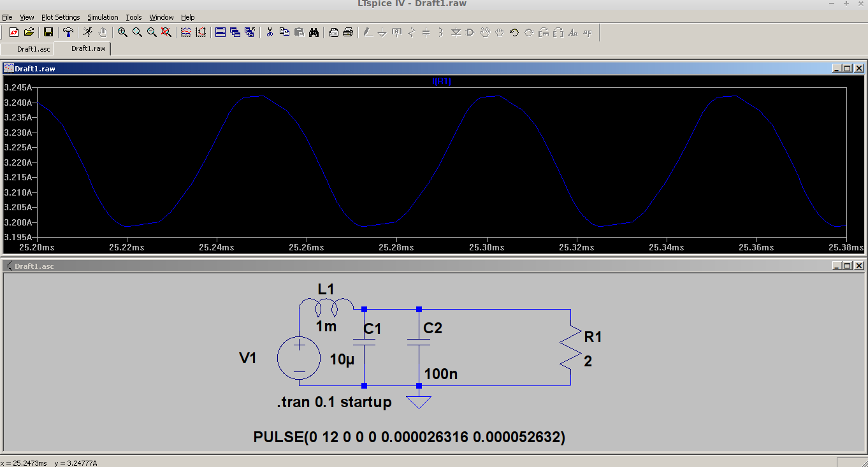
Task: Open the File menu
Action: 7,17
